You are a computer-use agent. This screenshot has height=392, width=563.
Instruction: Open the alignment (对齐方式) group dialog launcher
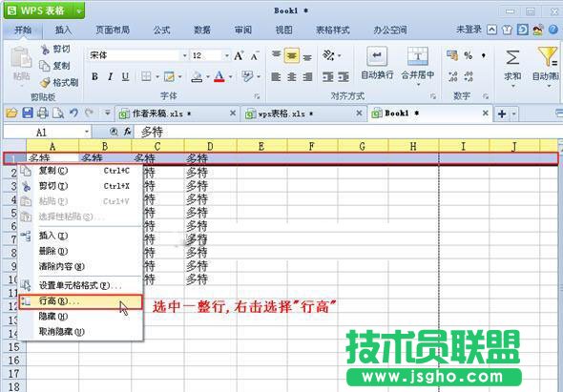tap(433, 96)
